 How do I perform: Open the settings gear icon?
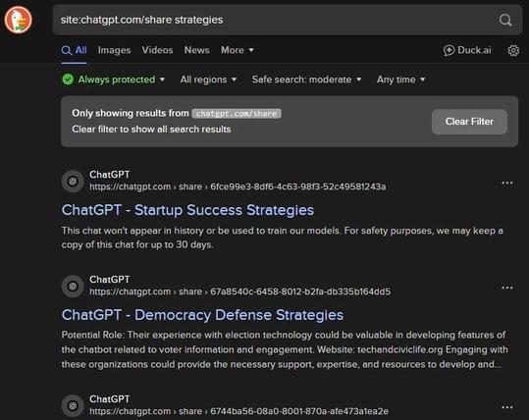click(513, 50)
